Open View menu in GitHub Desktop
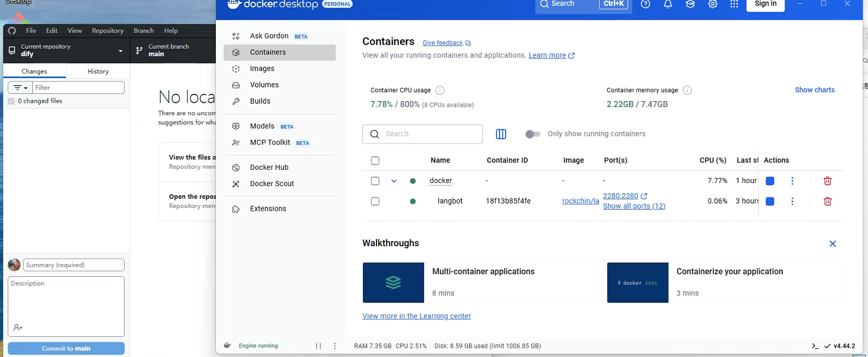Screen dimensions: 868x357 tap(75, 31)
